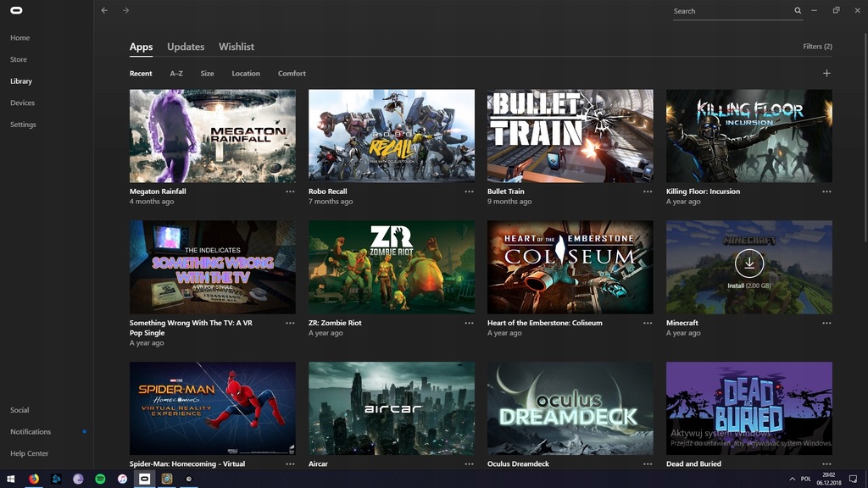Switch to the Wishlist tab
Viewport: 868px width, 488px height.
pos(236,47)
